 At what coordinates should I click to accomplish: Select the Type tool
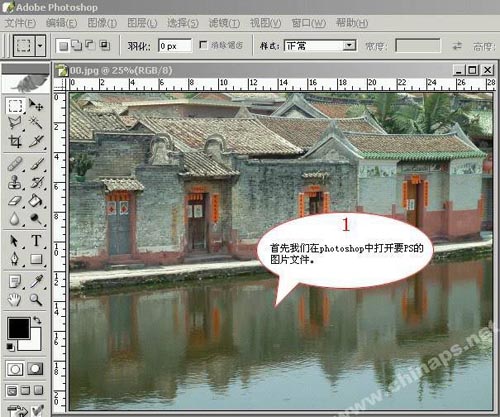(x=36, y=240)
